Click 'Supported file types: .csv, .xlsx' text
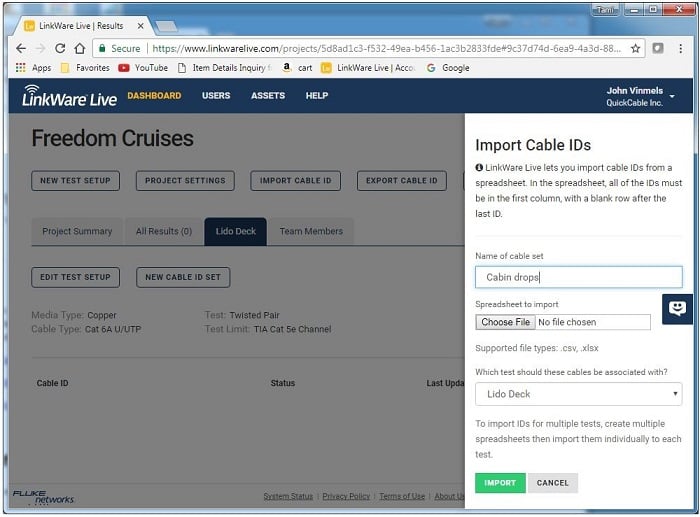 click(537, 348)
